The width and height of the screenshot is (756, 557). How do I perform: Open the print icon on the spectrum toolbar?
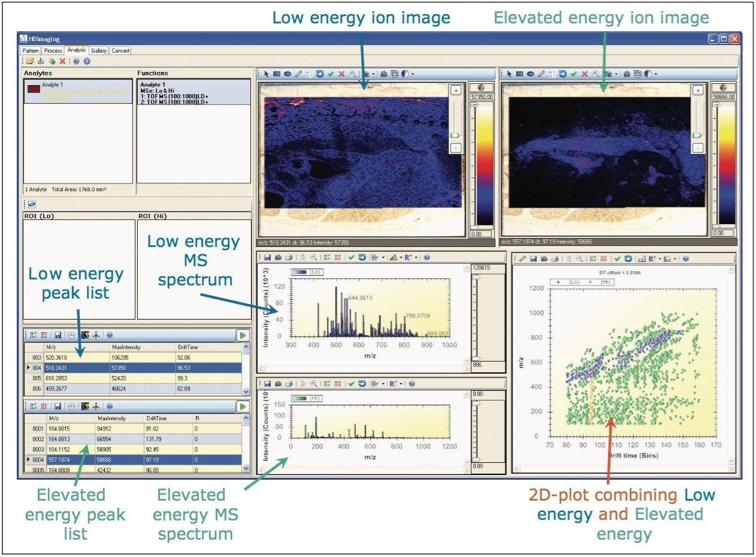pos(289,258)
